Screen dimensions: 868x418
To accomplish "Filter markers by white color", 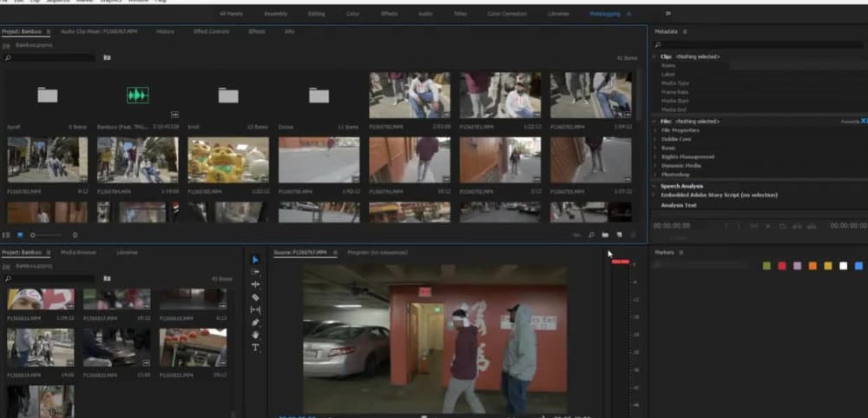I will point(843,266).
